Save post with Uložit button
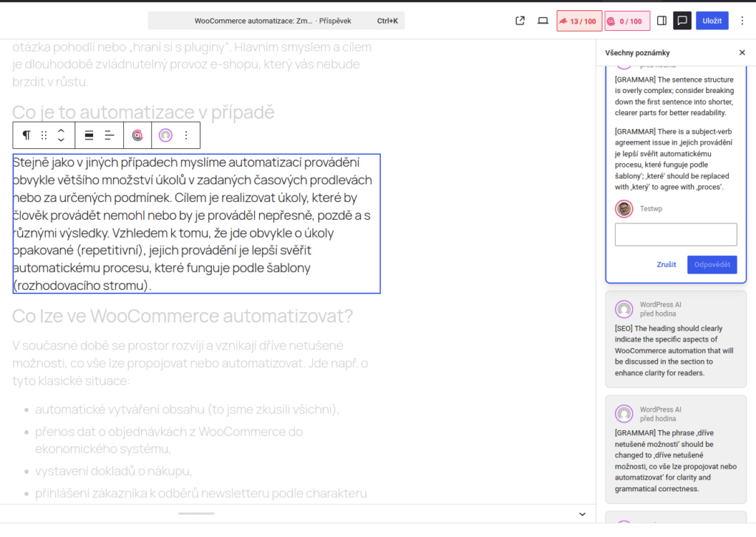This screenshot has height=537, width=756. coord(712,21)
